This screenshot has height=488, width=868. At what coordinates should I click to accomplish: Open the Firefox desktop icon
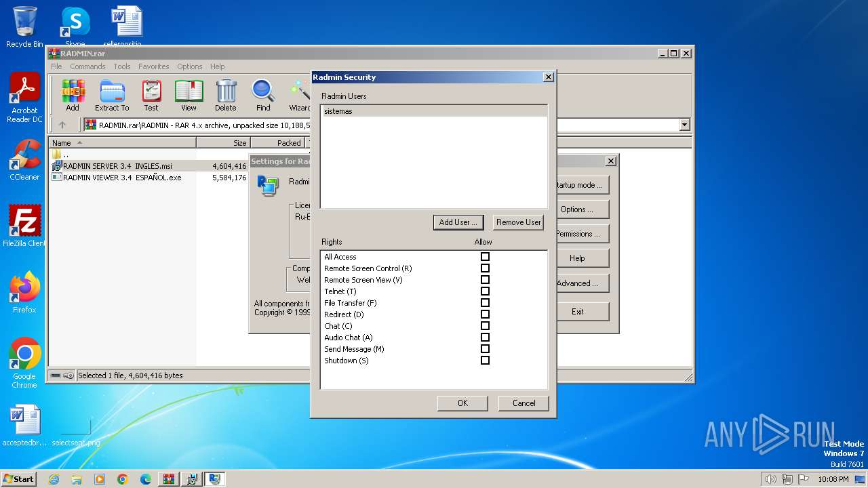pos(24,292)
